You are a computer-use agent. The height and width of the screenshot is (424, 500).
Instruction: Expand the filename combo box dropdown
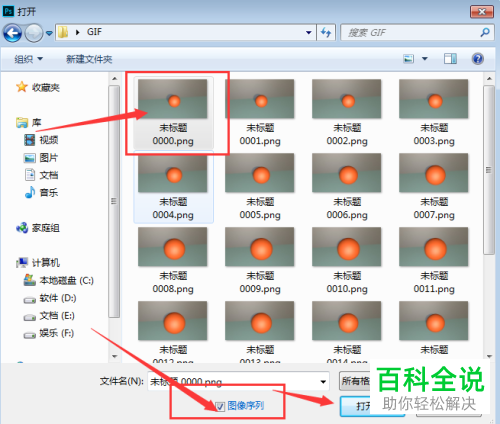pos(323,381)
